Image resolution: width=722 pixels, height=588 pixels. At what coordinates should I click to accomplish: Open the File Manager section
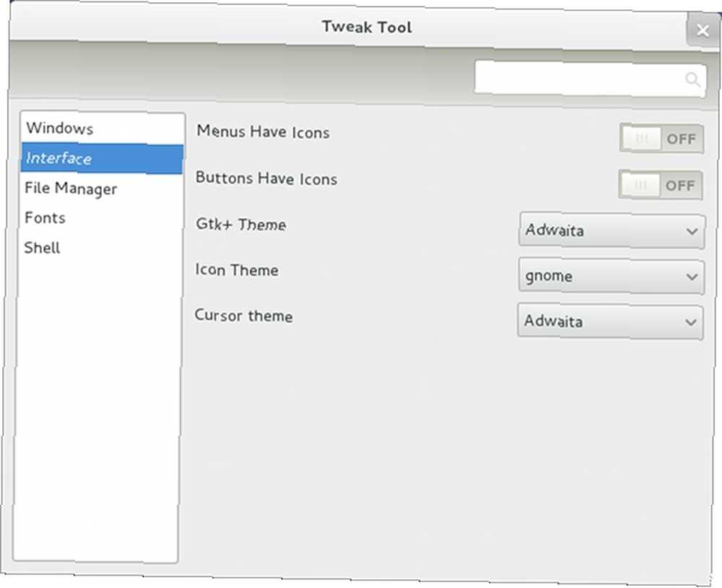[x=101, y=188]
